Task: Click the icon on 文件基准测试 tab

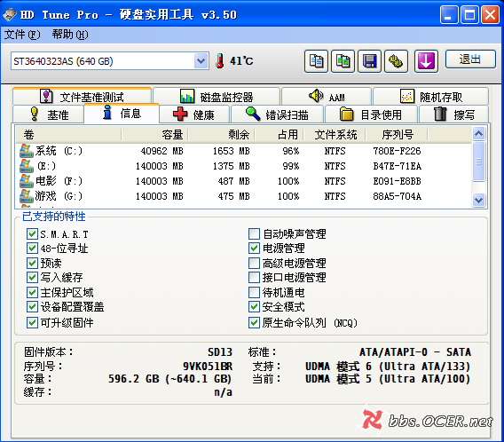Action: [x=46, y=96]
